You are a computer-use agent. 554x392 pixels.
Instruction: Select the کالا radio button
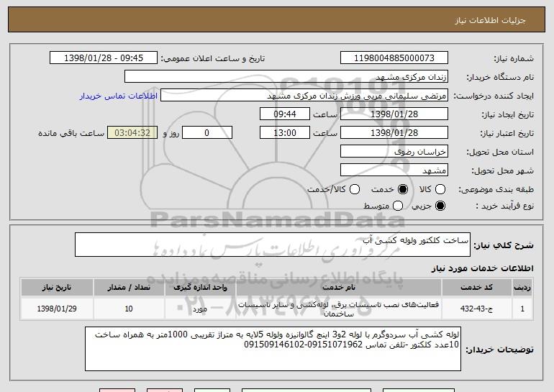click(440, 189)
